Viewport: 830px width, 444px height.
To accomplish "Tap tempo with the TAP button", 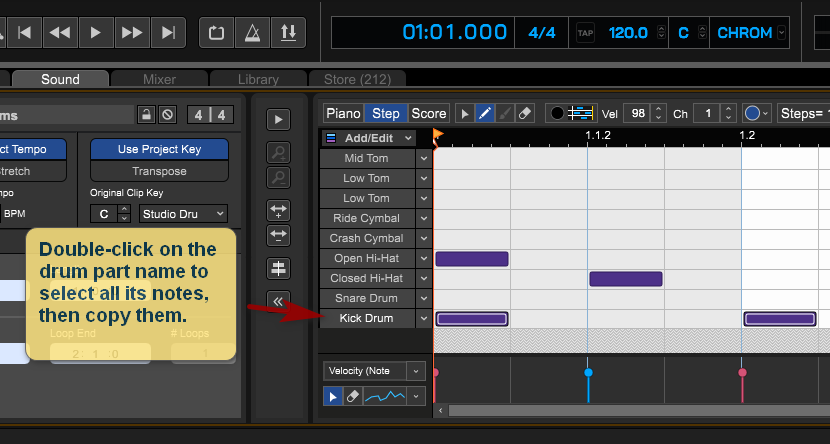I will click(x=585, y=33).
